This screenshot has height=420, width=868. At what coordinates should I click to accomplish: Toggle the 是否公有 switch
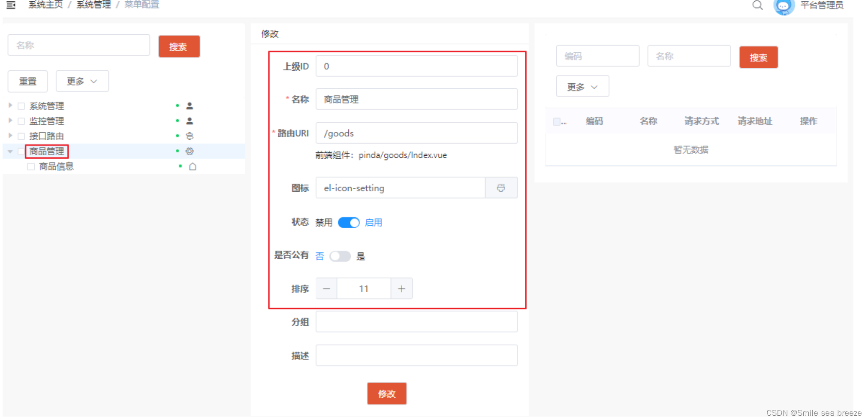pyautogui.click(x=340, y=256)
